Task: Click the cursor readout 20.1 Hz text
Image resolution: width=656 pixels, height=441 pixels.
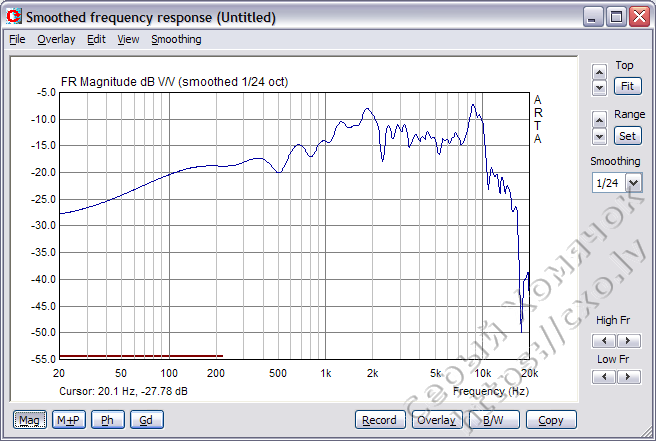Action: coord(123,391)
